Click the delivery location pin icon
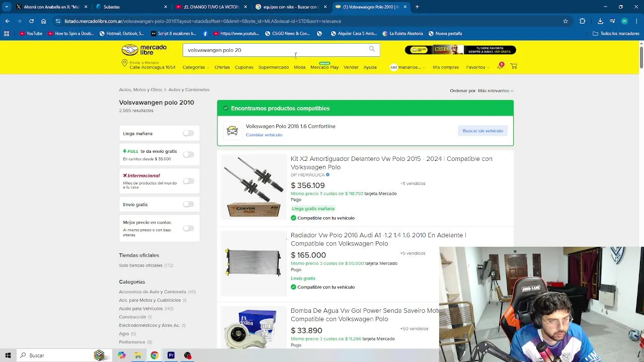644x362 pixels. coord(124,63)
